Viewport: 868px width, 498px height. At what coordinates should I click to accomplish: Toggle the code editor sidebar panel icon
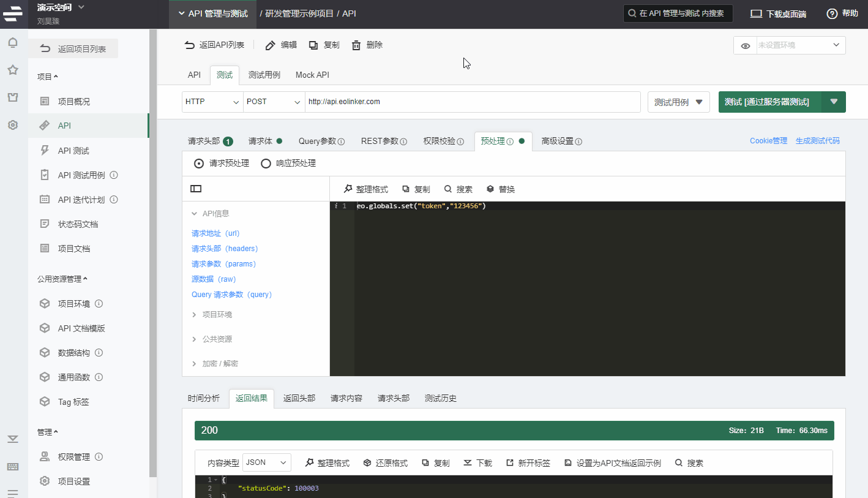click(196, 189)
